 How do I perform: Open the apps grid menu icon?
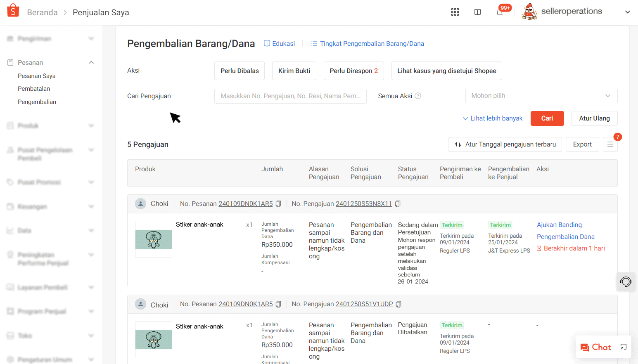(455, 12)
